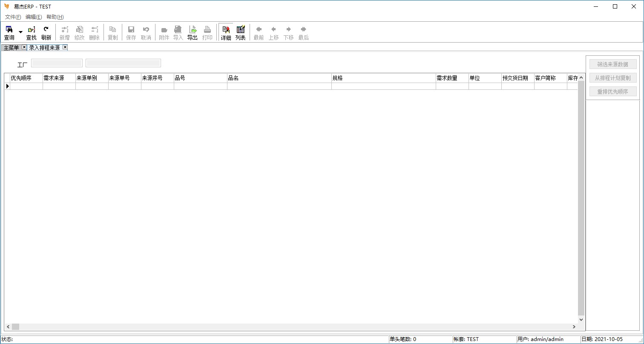Click the horizontal scrollbar right arrow
The width and height of the screenshot is (644, 344).
coord(574,327)
